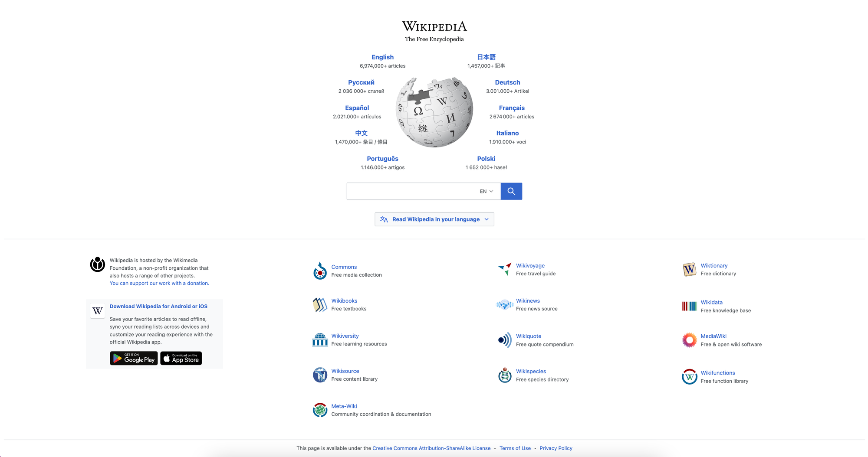This screenshot has height=457, width=868.
Task: Open the Wikidata text link
Action: click(711, 303)
